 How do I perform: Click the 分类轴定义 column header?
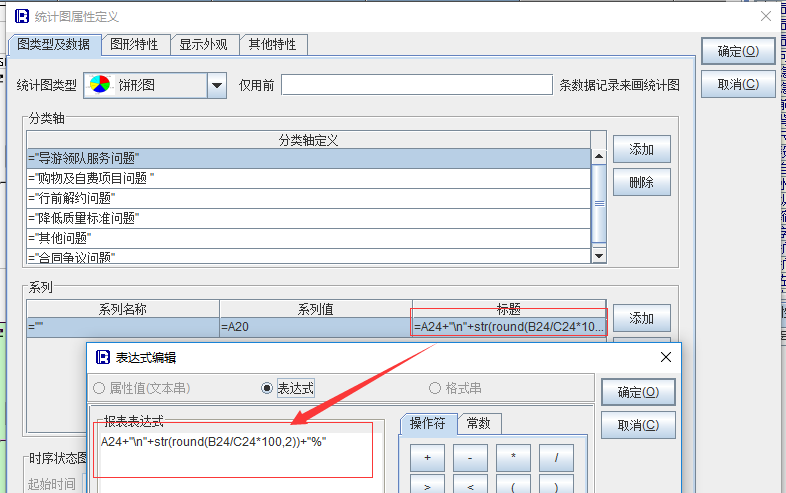point(309,140)
